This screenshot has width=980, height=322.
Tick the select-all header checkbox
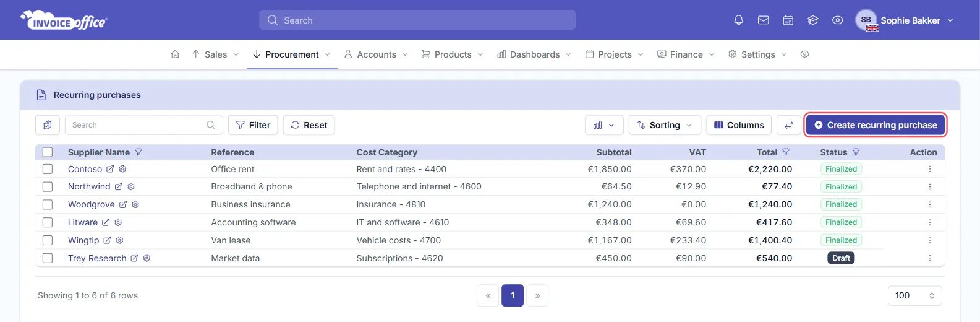[x=48, y=152]
